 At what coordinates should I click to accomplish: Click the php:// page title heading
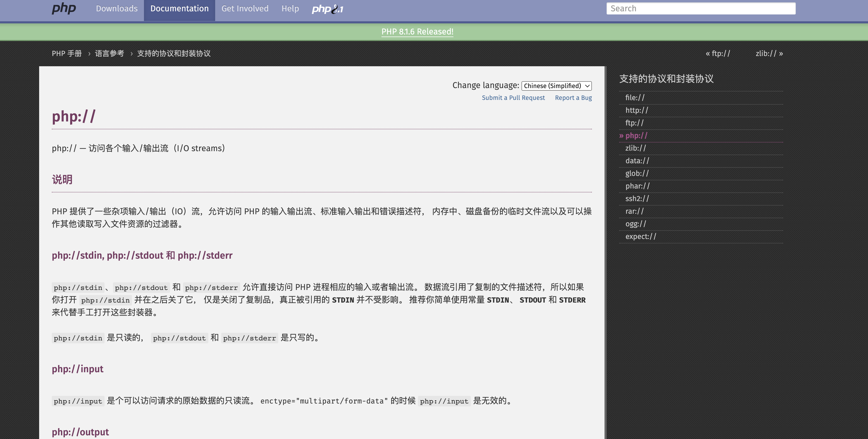coord(74,116)
